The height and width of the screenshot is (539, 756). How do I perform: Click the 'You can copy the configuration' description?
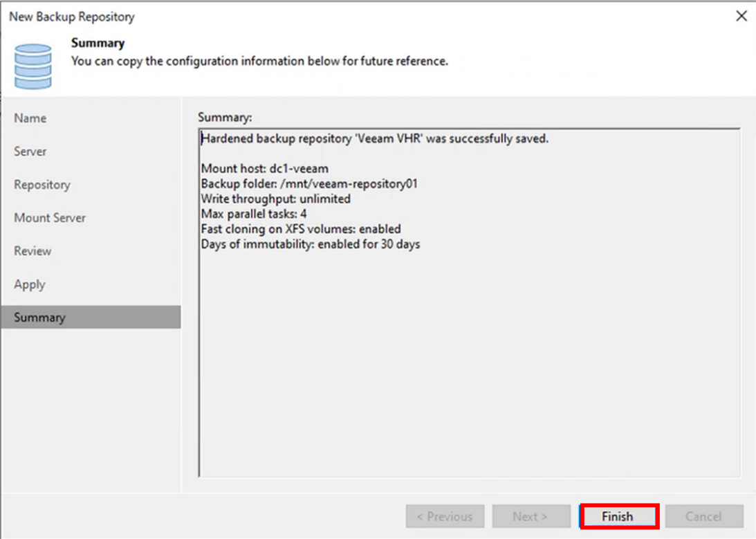pos(259,61)
